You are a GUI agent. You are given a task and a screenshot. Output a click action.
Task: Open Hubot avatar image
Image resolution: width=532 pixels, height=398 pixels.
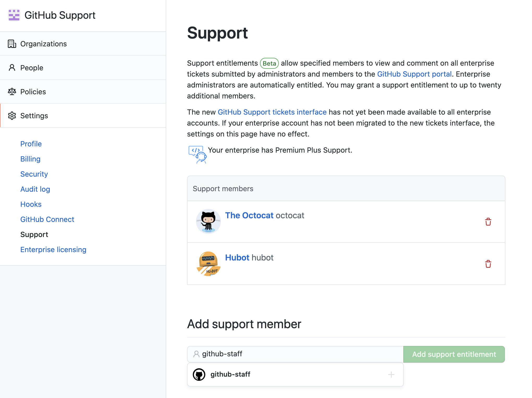tap(208, 264)
